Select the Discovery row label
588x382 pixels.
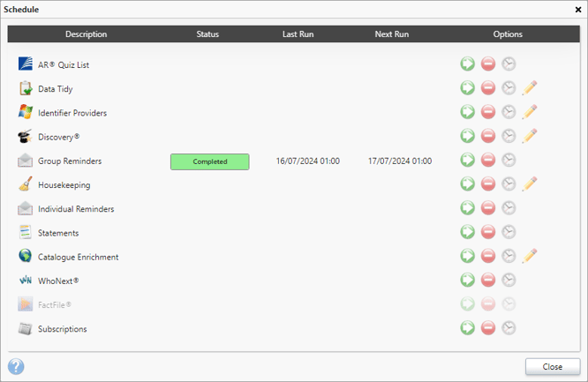click(59, 137)
